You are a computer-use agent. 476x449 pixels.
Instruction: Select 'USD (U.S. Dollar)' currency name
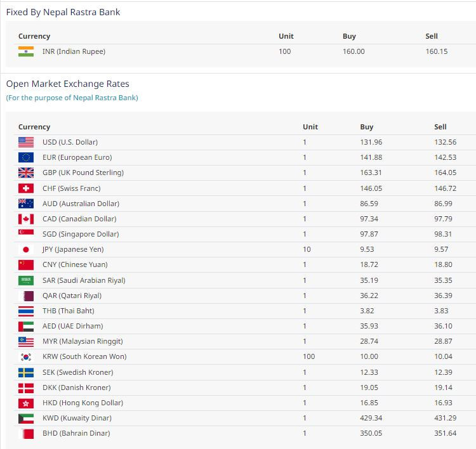[x=70, y=142]
